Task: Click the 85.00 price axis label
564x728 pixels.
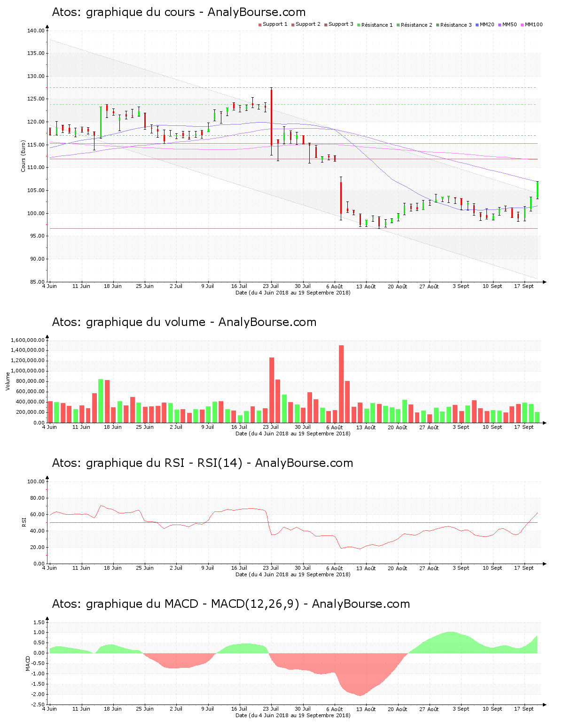Action: (x=37, y=282)
